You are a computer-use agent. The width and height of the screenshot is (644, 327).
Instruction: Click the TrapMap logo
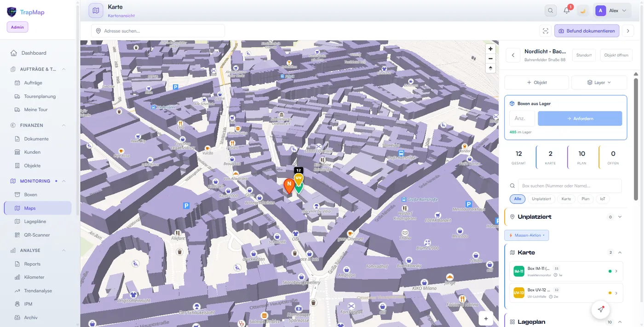click(26, 12)
